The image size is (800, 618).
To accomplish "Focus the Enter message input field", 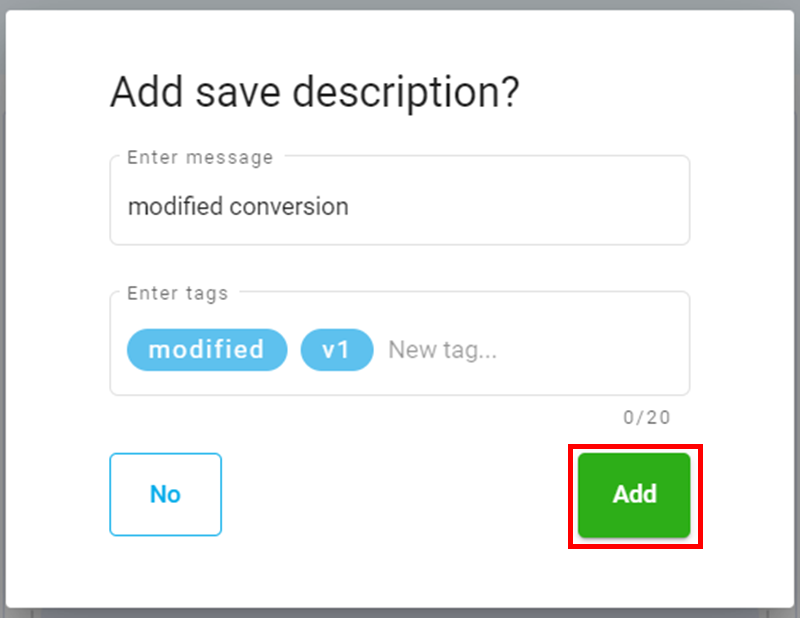I will (400, 207).
